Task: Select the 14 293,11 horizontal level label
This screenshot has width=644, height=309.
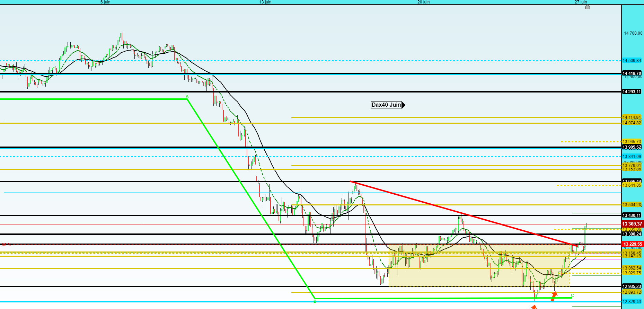Action: pos(632,92)
